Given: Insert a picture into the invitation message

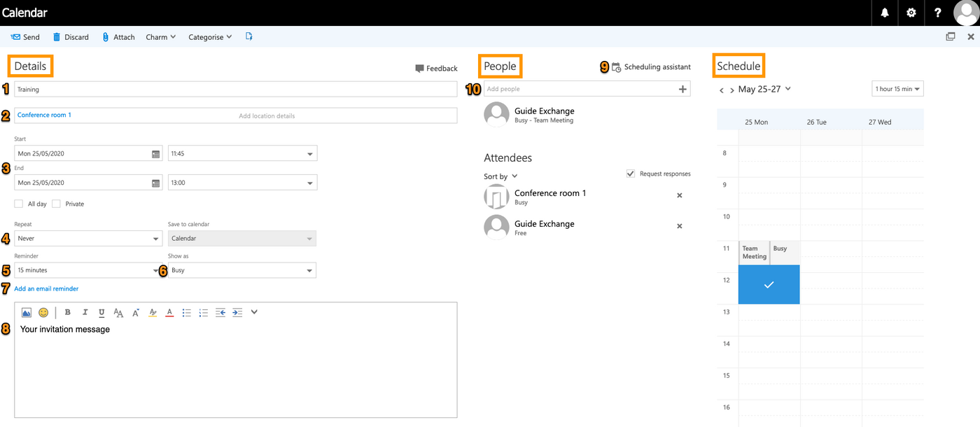Looking at the screenshot, I should click(x=27, y=313).
